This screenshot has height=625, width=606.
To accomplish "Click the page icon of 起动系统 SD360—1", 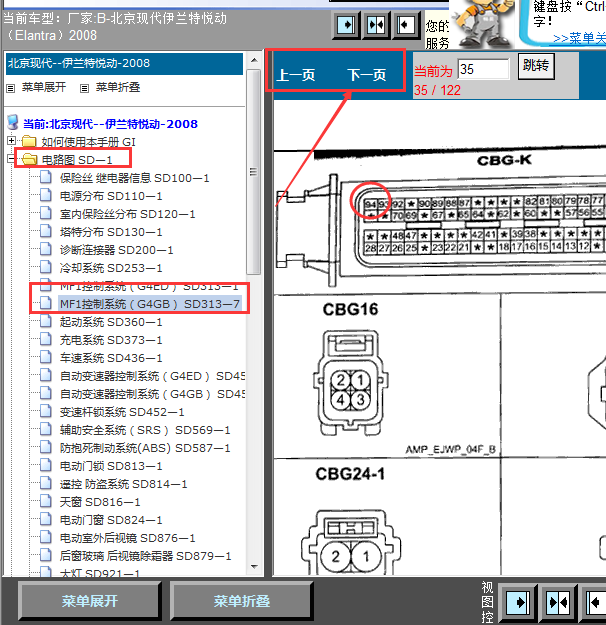I will point(46,321).
